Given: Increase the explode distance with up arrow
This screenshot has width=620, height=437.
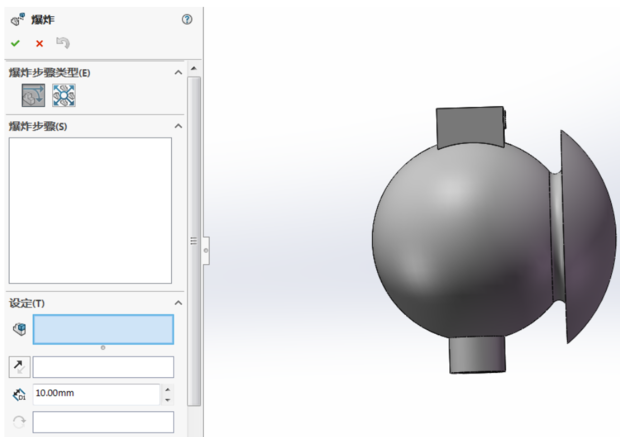Looking at the screenshot, I should [168, 390].
